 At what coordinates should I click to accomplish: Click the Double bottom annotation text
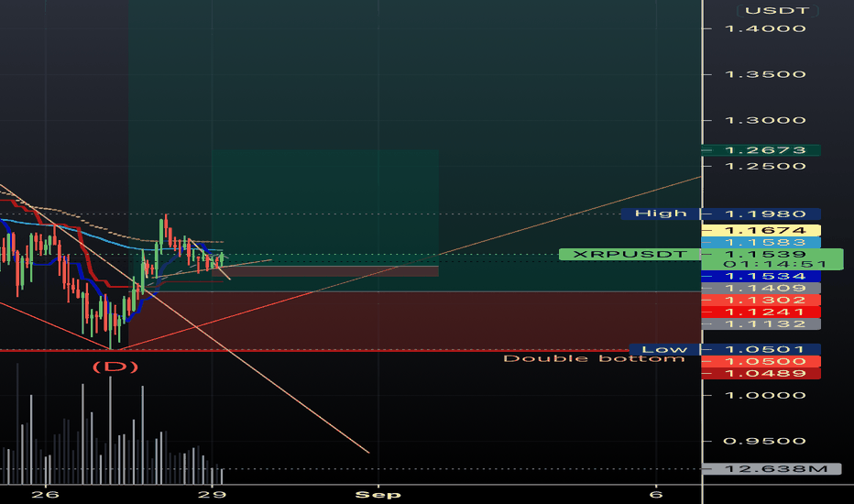click(x=594, y=358)
